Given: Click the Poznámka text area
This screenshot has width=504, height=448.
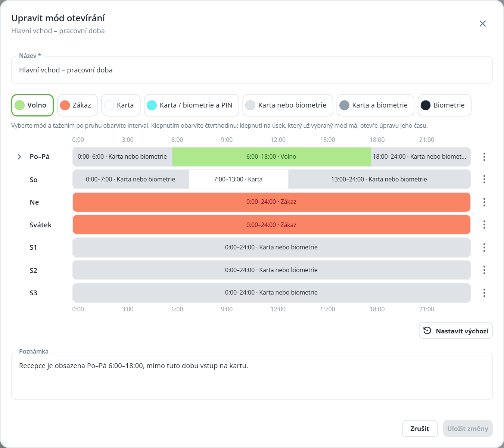Looking at the screenshot, I should 252,376.
